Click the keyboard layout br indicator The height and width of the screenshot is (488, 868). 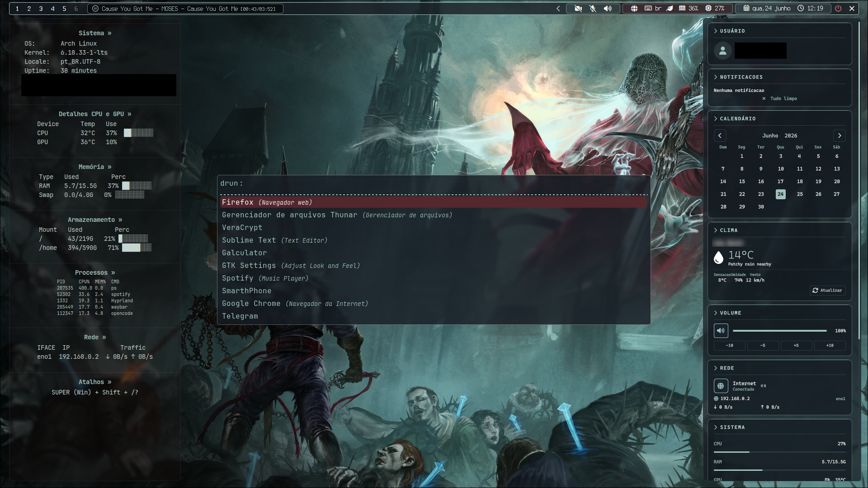(x=653, y=9)
